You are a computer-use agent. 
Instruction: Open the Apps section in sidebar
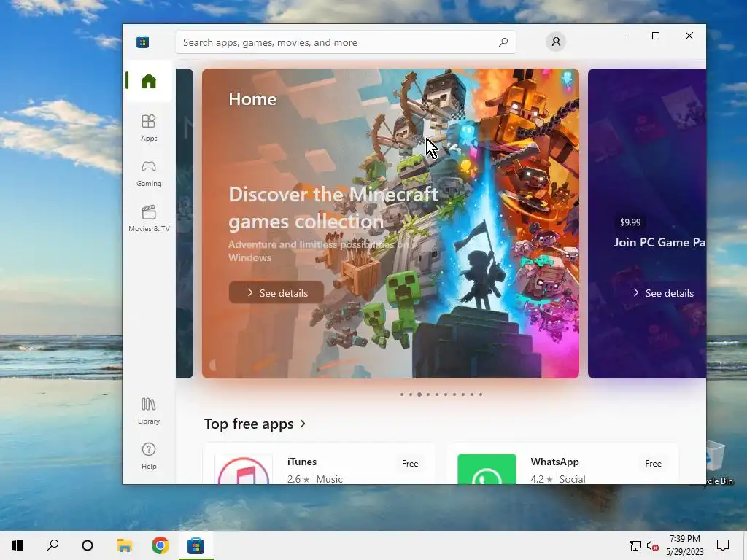[149, 128]
